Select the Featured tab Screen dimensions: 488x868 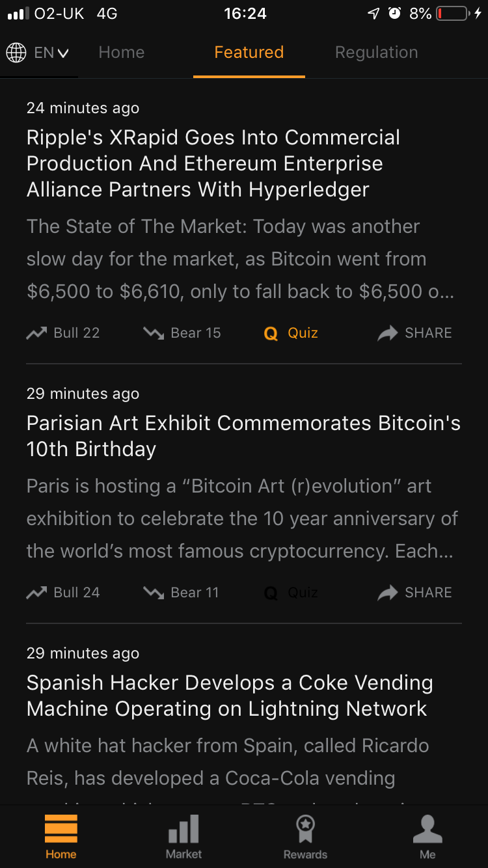pyautogui.click(x=249, y=53)
